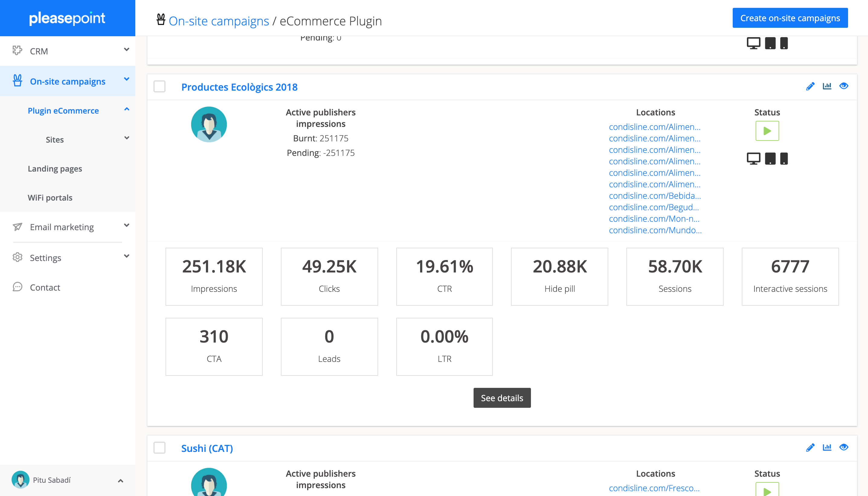The image size is (868, 496).
Task: Select the Sushi (CAT) campaign checkbox
Action: click(159, 448)
